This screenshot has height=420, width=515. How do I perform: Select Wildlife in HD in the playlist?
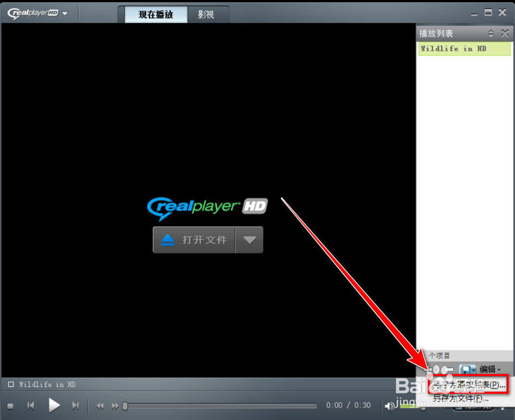tap(464, 49)
